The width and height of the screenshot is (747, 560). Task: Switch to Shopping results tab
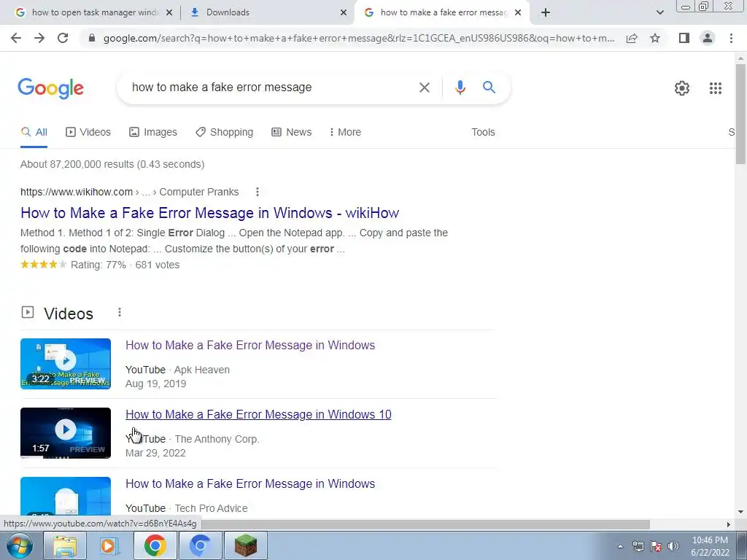225,132
